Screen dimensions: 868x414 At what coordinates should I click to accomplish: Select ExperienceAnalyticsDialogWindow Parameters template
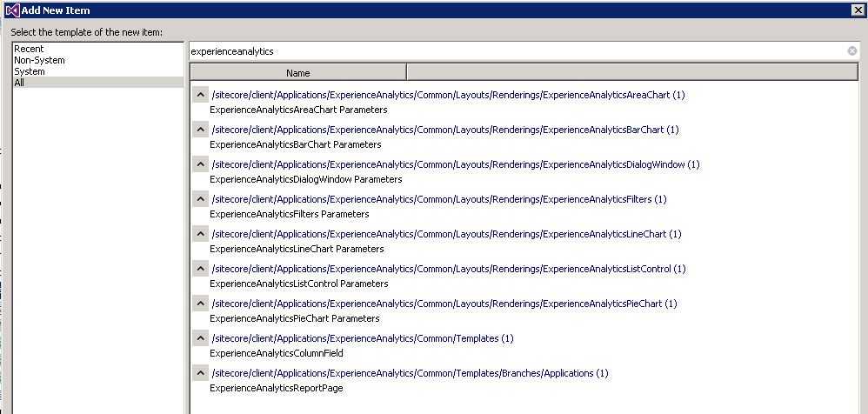pyautogui.click(x=306, y=179)
